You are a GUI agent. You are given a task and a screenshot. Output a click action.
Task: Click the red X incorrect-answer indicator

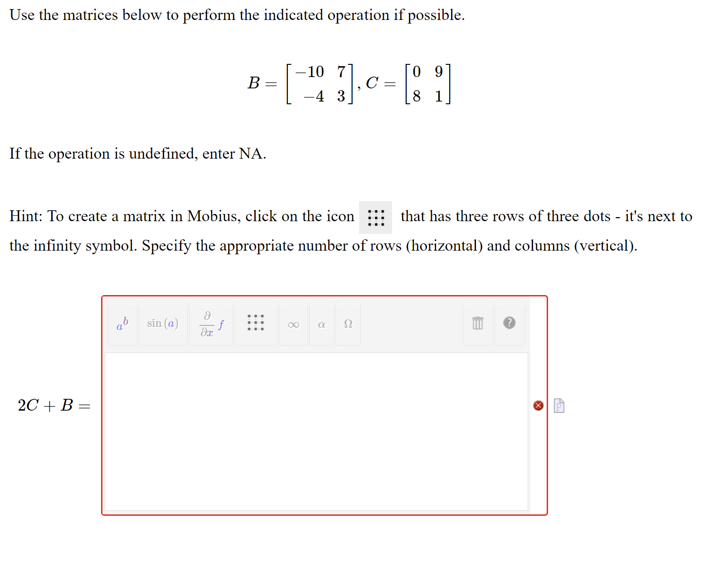coord(538,406)
